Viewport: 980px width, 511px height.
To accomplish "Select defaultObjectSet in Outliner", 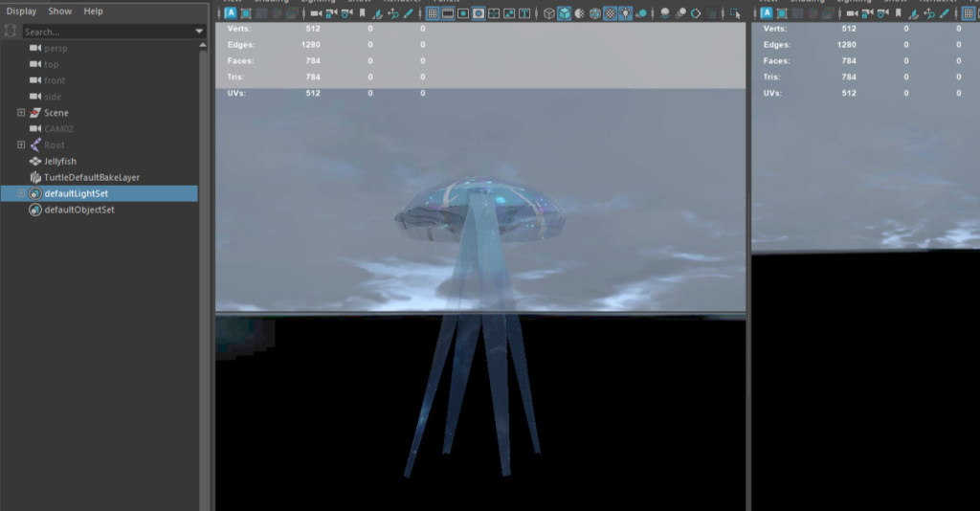I will pyautogui.click(x=79, y=210).
